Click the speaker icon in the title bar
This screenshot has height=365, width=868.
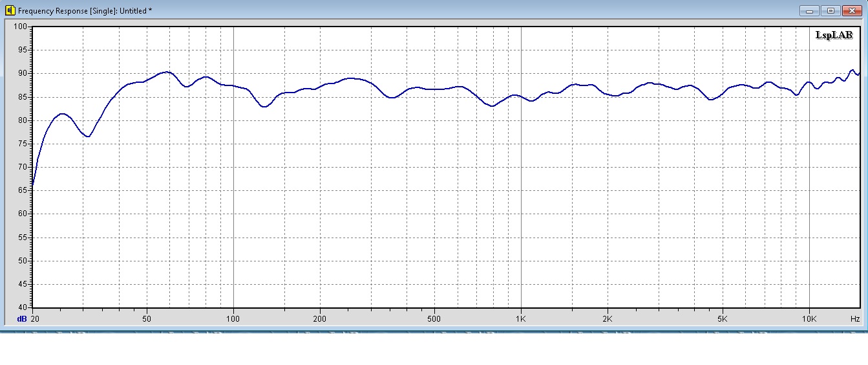pos(10,10)
